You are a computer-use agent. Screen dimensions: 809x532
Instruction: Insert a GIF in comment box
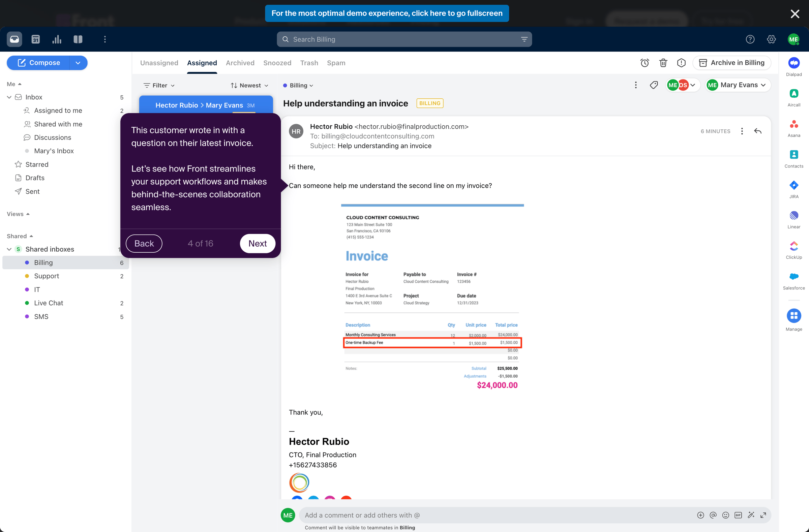(x=738, y=515)
